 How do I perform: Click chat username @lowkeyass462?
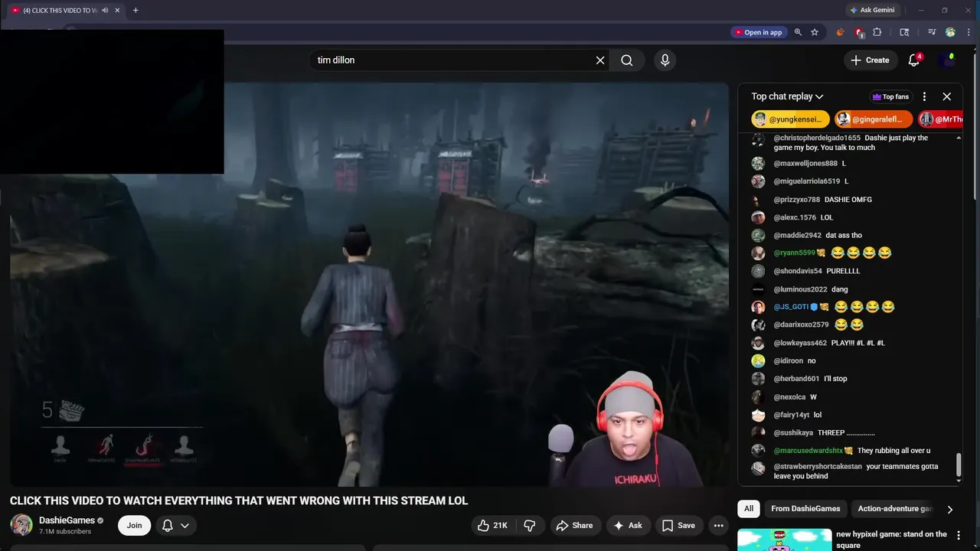coord(800,343)
